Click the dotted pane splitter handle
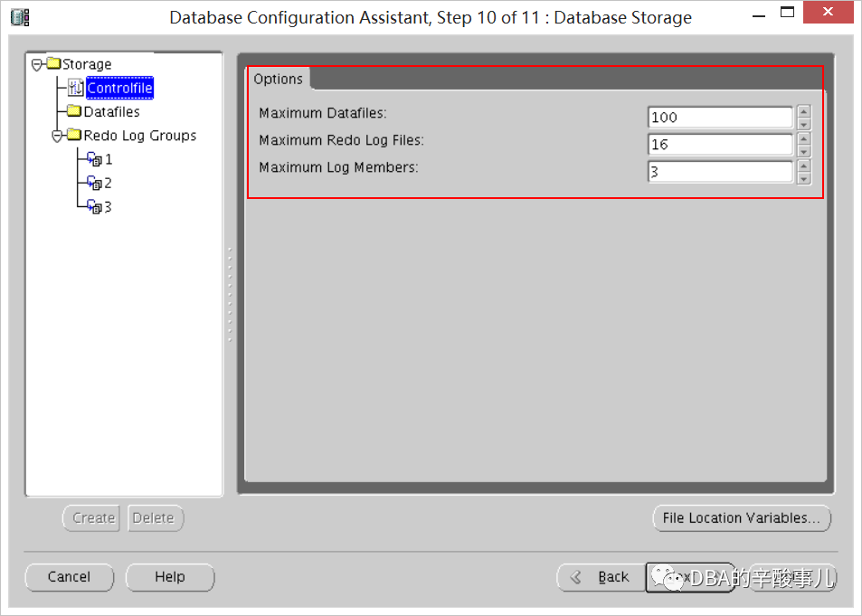Screen dimensions: 862x616 230,295
